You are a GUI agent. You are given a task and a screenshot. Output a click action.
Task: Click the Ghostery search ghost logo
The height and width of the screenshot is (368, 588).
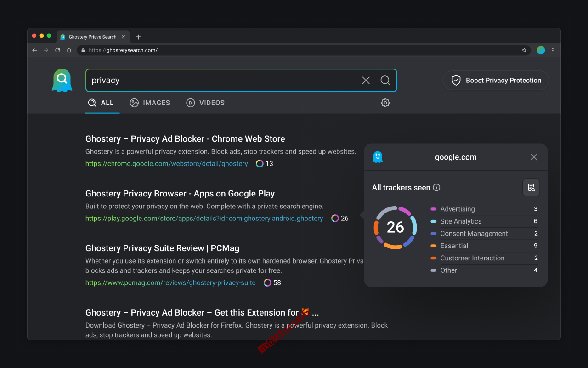pyautogui.click(x=62, y=80)
